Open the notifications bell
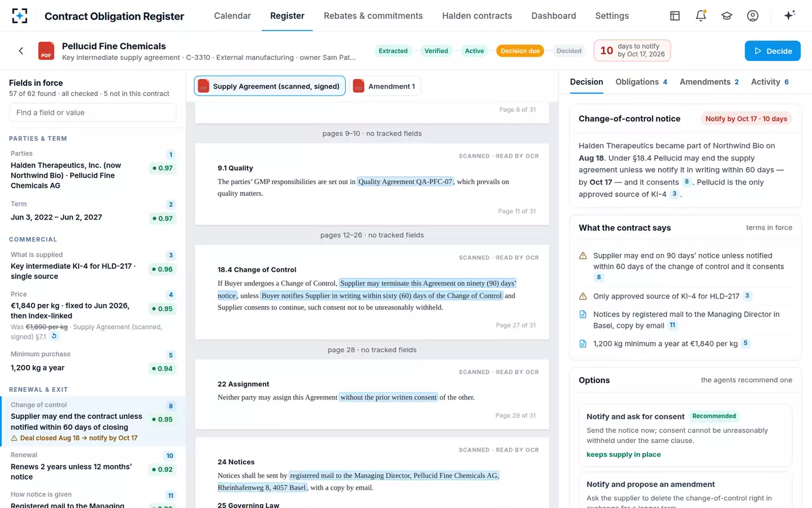The image size is (812, 508). (701, 16)
